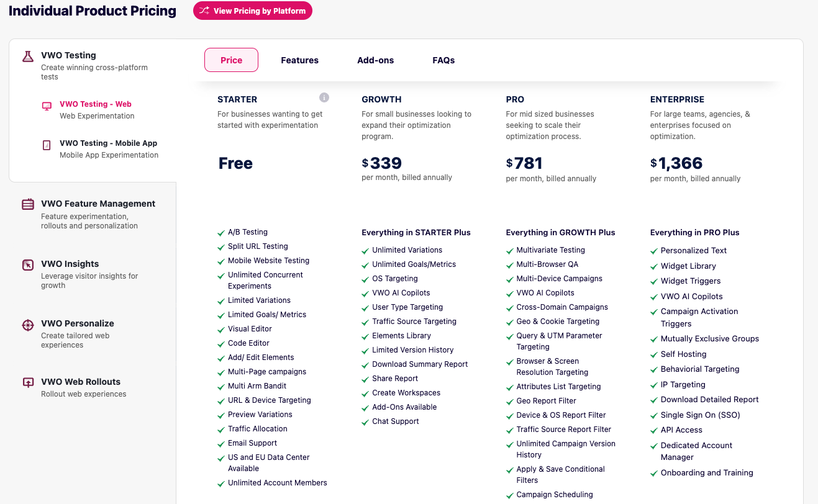Click the VWO Testing heading in sidebar
818x504 pixels.
[x=68, y=55]
